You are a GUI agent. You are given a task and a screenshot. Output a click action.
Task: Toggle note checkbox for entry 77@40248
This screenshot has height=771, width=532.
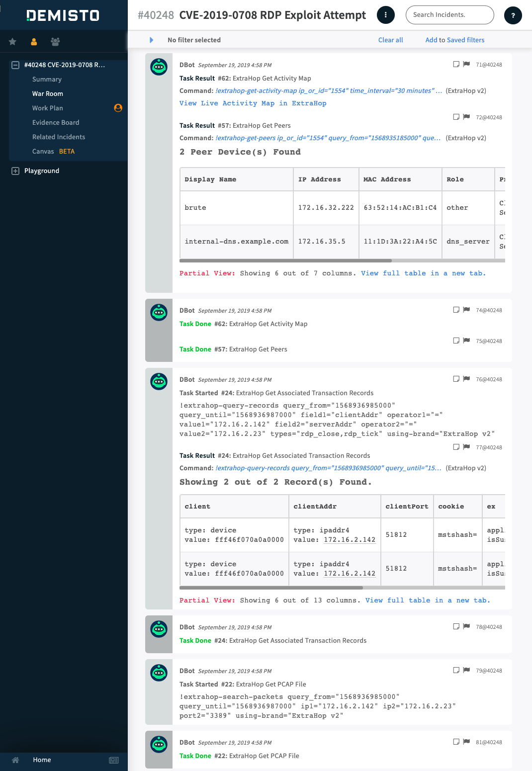coord(456,447)
